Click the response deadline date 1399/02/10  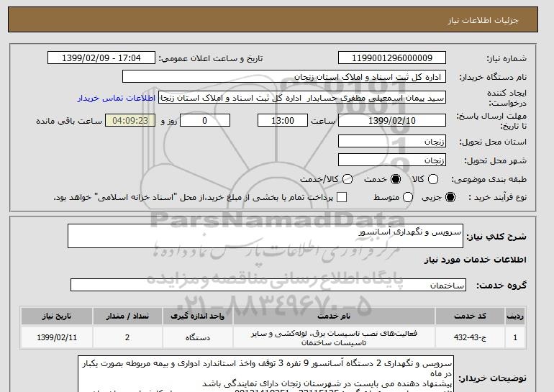tap(392, 120)
